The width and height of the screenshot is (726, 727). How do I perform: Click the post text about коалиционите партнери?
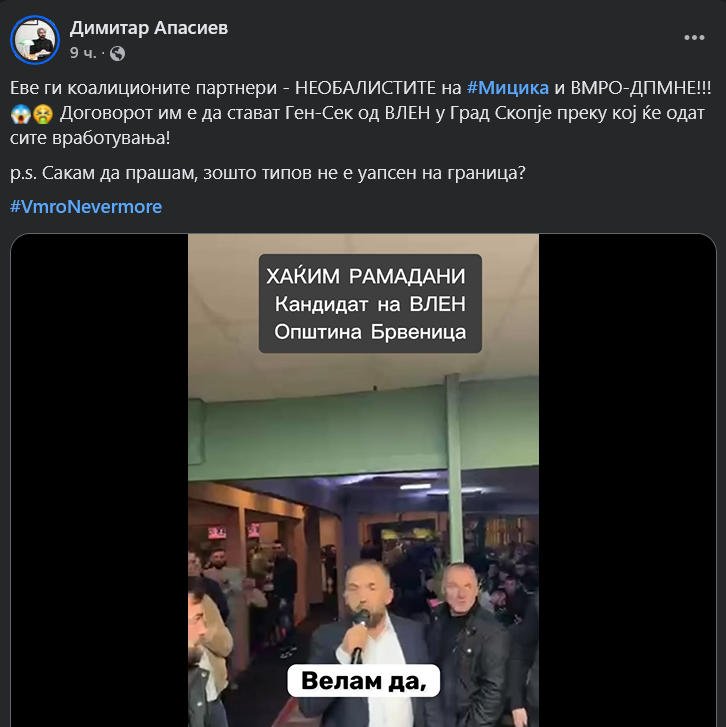pos(361,113)
